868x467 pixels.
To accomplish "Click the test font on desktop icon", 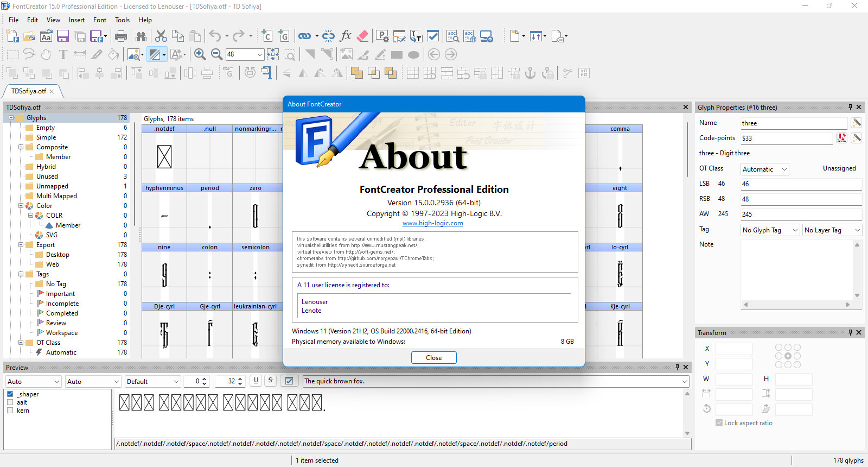I will pyautogui.click(x=487, y=36).
